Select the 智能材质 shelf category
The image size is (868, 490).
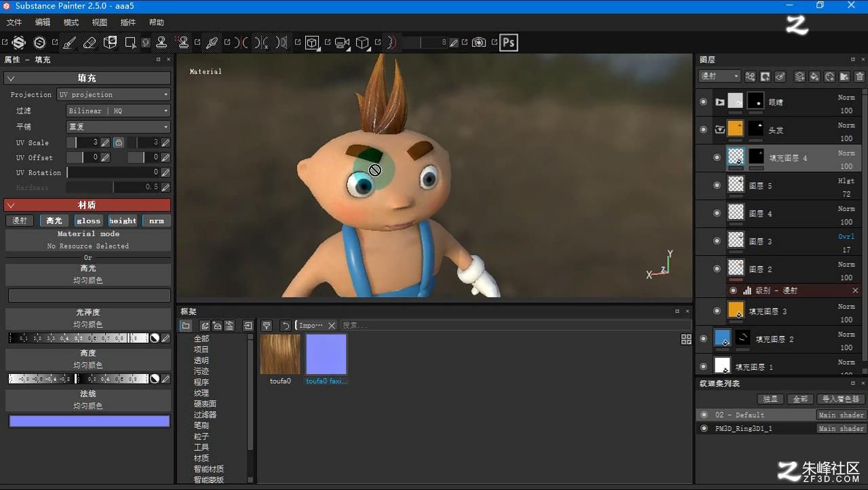209,469
